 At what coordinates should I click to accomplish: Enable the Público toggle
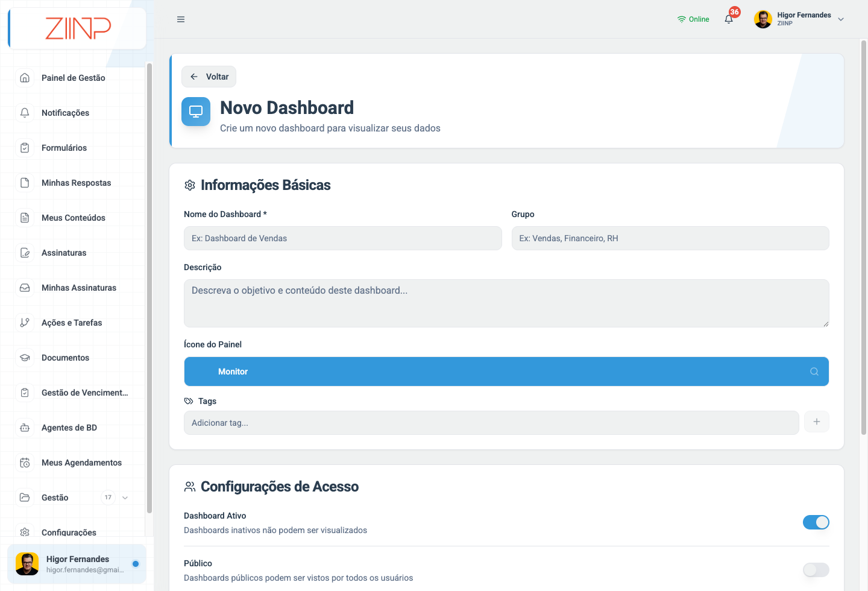(816, 570)
